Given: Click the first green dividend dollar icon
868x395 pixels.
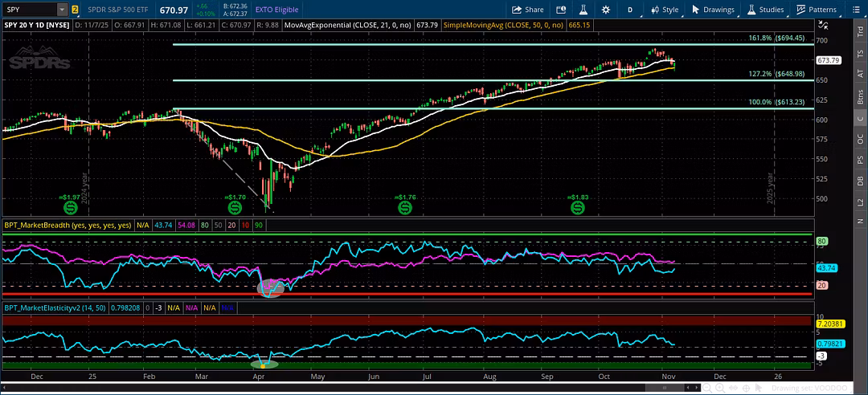Looking at the screenshot, I should coord(71,207).
